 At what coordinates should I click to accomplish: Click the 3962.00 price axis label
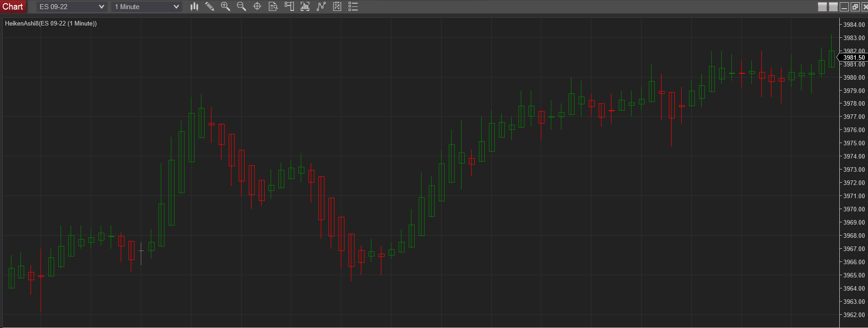coord(854,315)
